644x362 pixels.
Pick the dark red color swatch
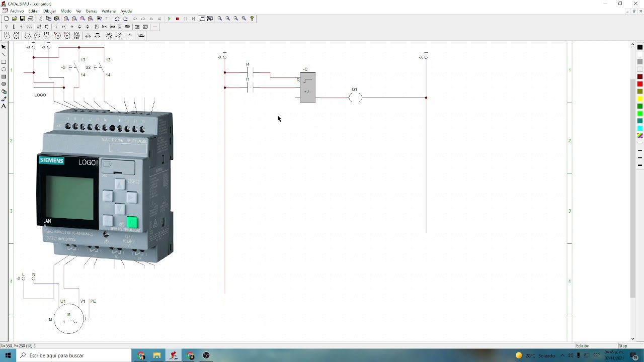pos(640,76)
